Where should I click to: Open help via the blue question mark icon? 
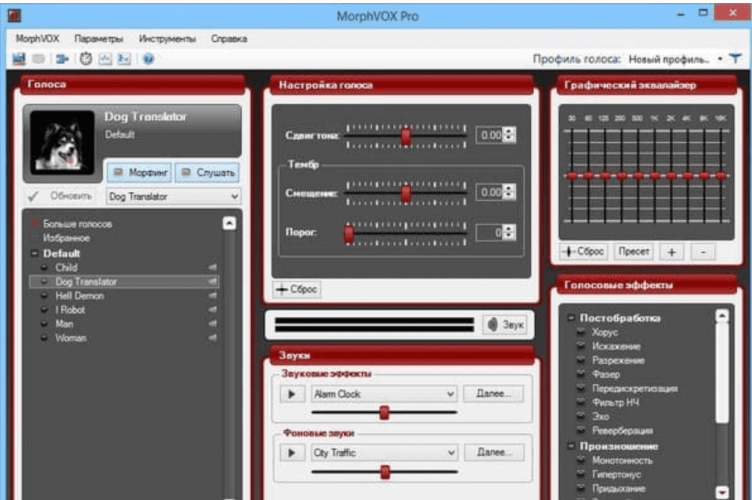tap(148, 58)
